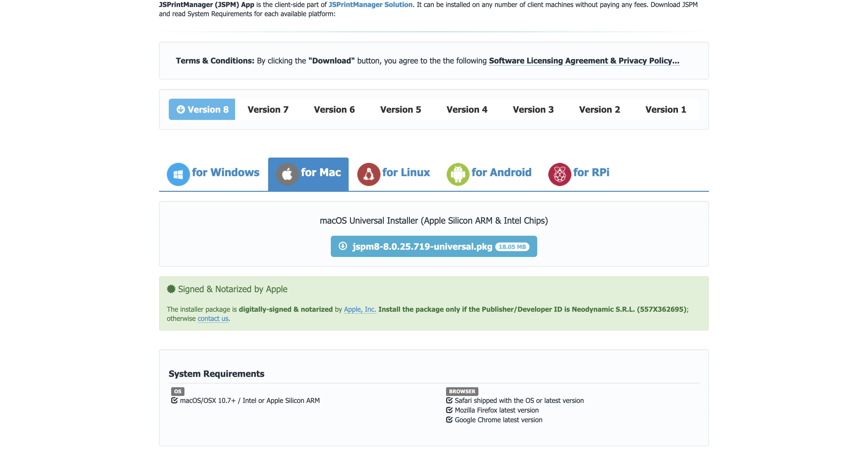Click the Android robot icon
868x456 pixels.
pos(458,174)
